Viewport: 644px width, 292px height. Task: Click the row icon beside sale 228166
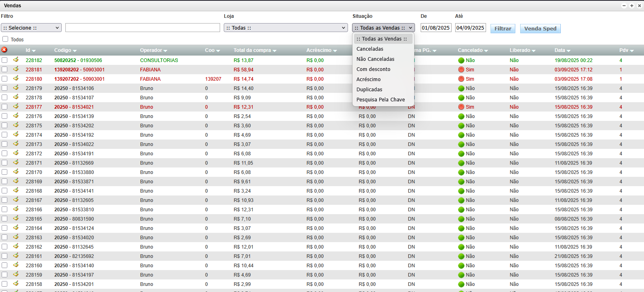(16, 209)
